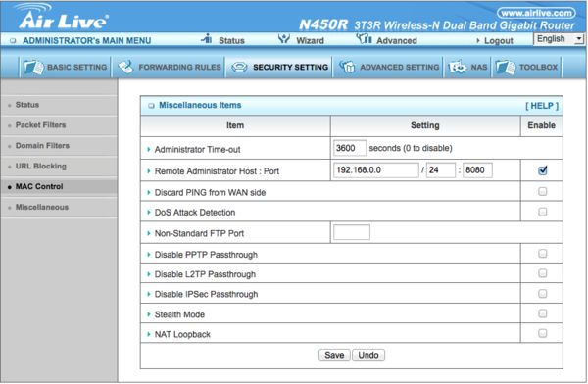
Task: Uncheck Remote Administrator Host enable checkbox
Action: pyautogui.click(x=542, y=170)
